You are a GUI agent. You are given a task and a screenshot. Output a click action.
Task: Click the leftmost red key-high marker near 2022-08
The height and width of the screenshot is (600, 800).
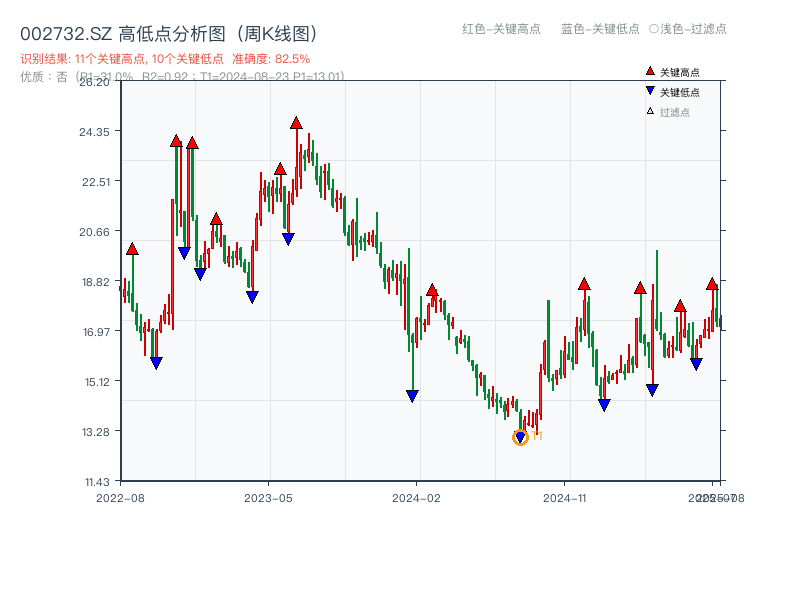click(132, 251)
